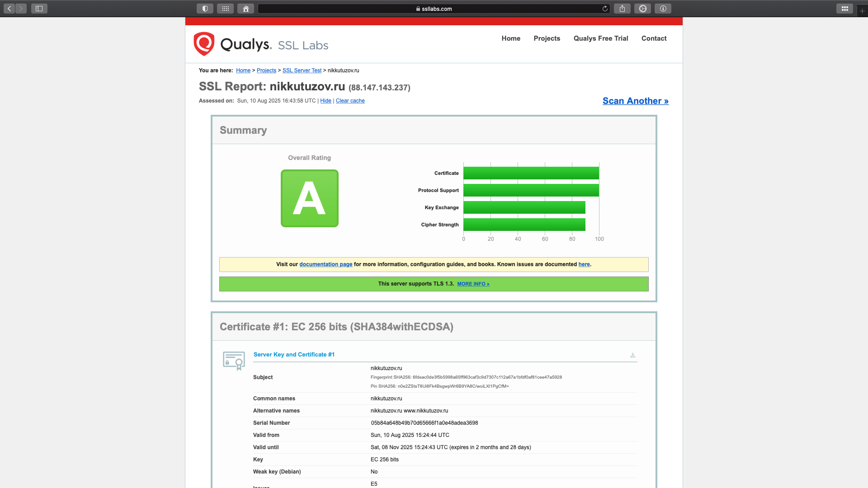Open the share sheet icon
Image resolution: width=868 pixels, height=488 pixels.
(622, 9)
